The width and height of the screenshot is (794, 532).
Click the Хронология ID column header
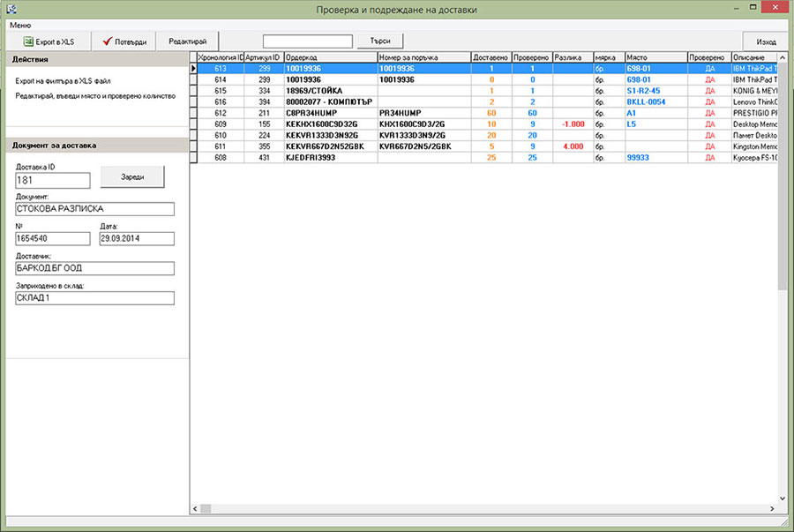221,57
